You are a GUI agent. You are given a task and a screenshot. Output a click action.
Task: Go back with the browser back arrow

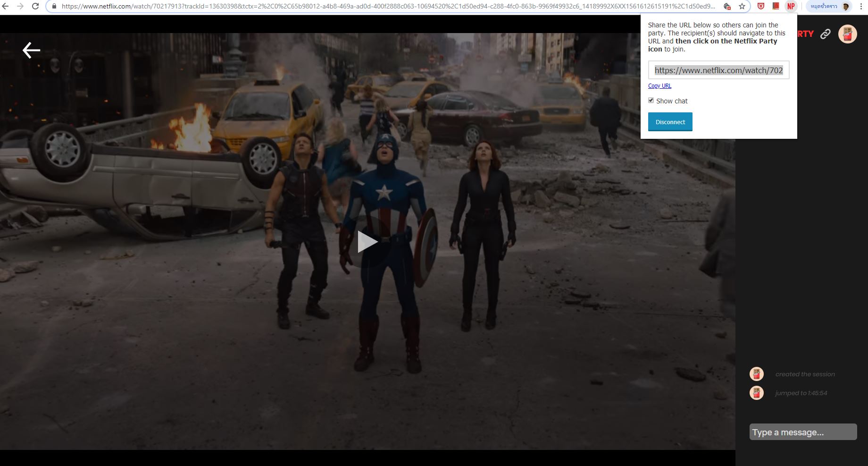[x=5, y=6]
